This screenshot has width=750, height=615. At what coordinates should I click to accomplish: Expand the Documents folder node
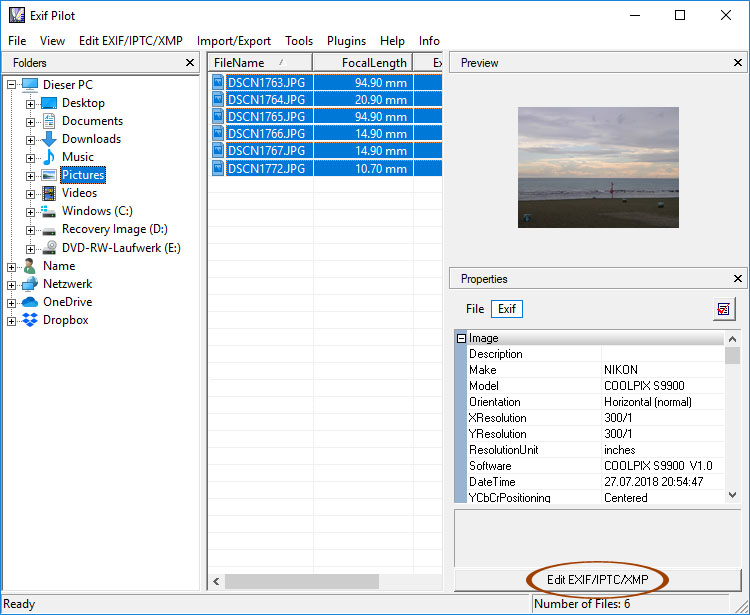(30, 122)
